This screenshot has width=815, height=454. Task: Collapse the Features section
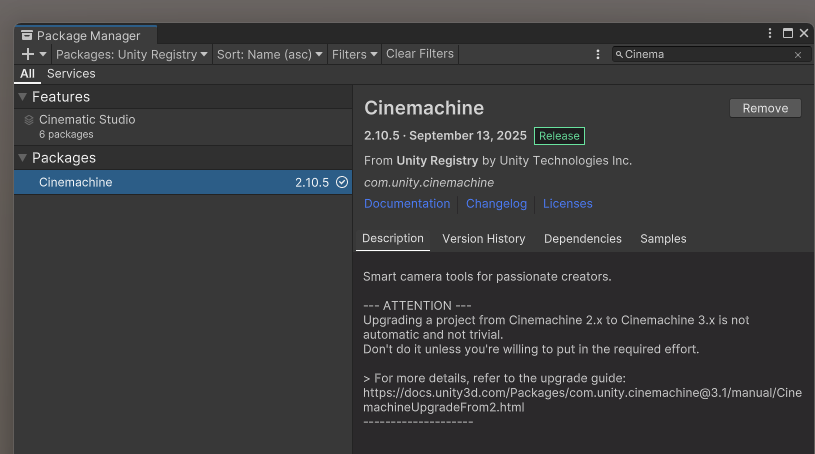click(x=23, y=97)
